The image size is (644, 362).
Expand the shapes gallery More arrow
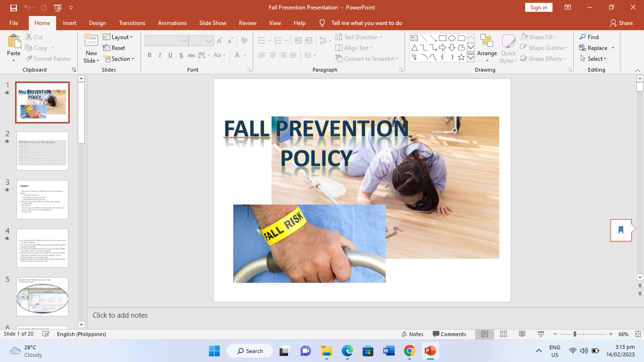tap(471, 58)
